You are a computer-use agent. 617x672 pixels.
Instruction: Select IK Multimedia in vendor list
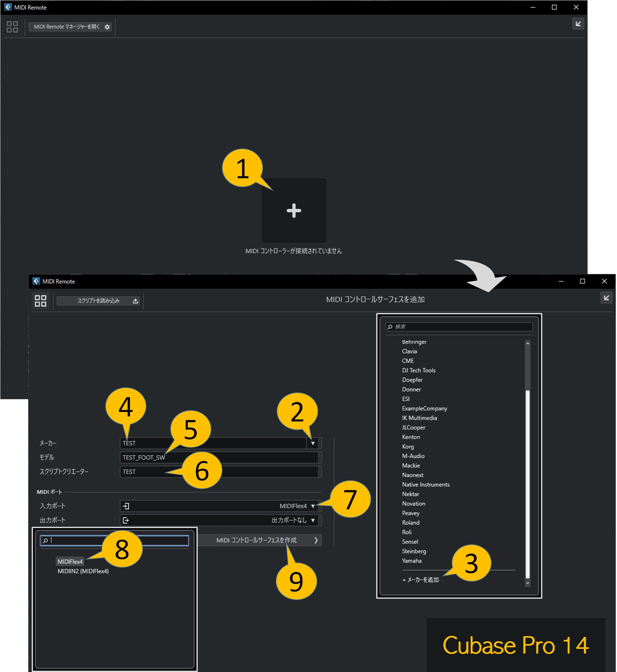tap(419, 418)
